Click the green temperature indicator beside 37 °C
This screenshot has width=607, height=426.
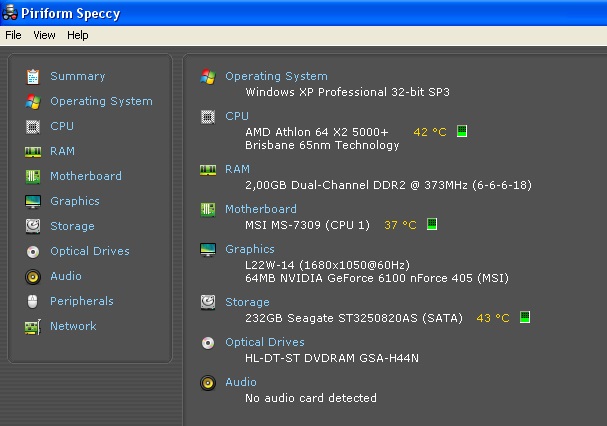[x=432, y=224]
